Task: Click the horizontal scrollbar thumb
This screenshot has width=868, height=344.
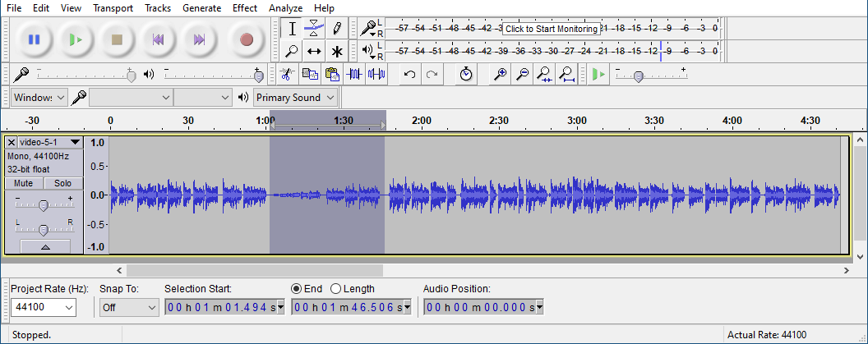Action: [255, 270]
